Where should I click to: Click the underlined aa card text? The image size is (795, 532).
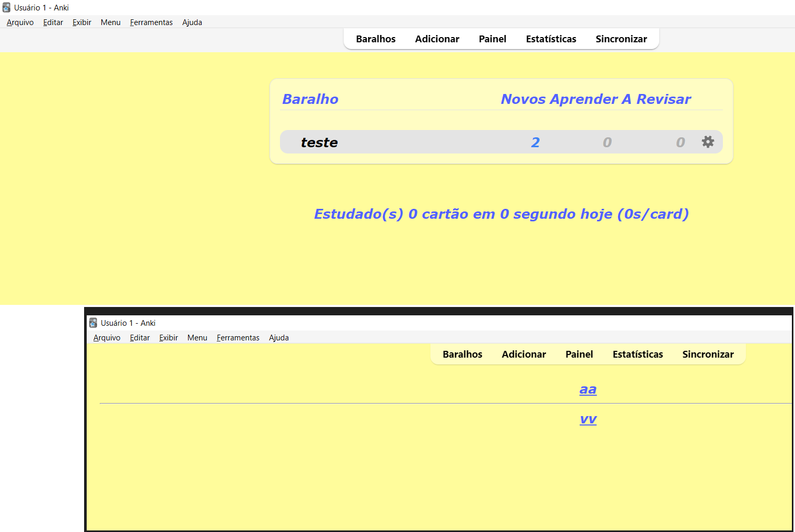tap(588, 389)
